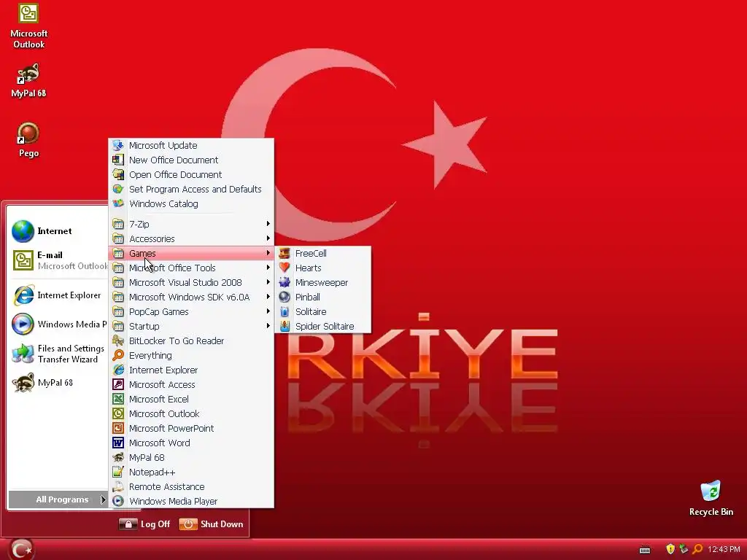Select the Pego desktop shortcut
747x560 pixels.
pyautogui.click(x=28, y=139)
